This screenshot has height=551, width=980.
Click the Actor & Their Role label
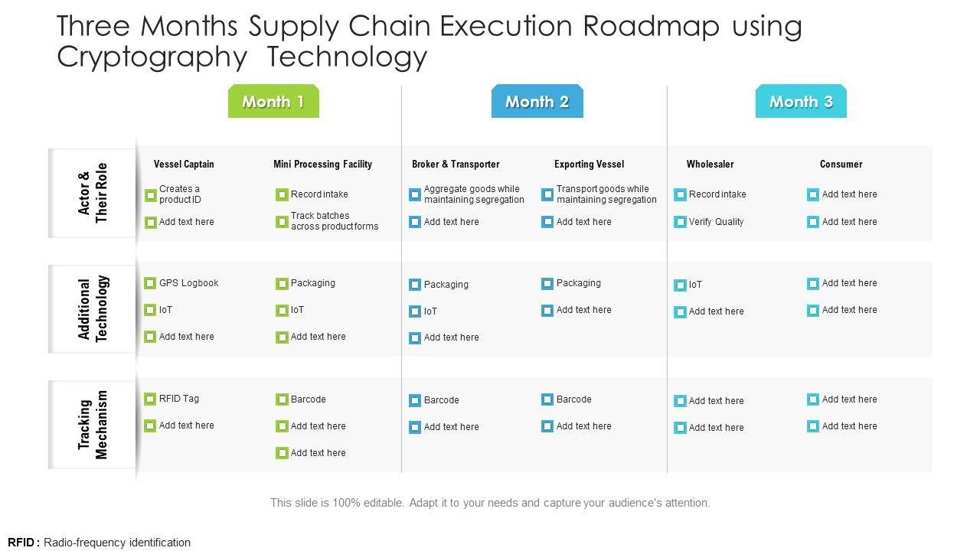(x=93, y=193)
